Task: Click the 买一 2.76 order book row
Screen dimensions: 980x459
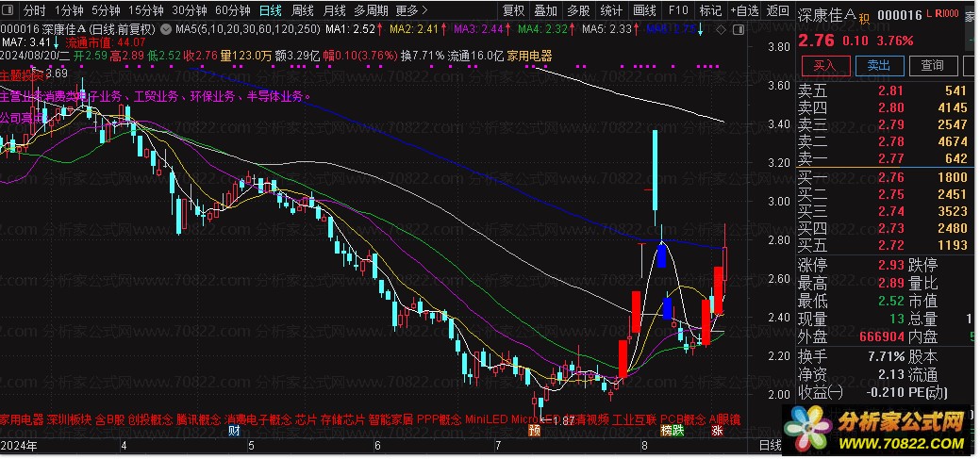Action: (882, 177)
